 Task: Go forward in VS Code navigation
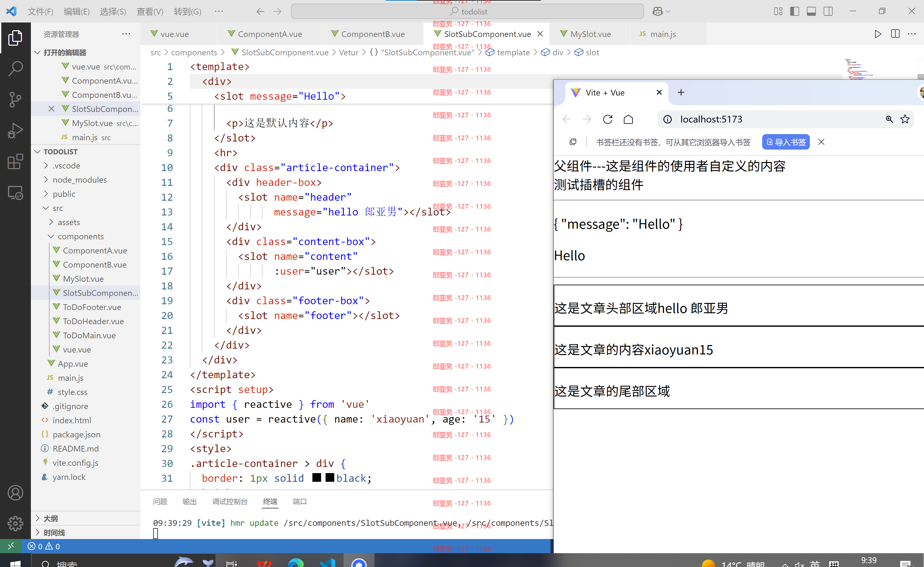277,12
